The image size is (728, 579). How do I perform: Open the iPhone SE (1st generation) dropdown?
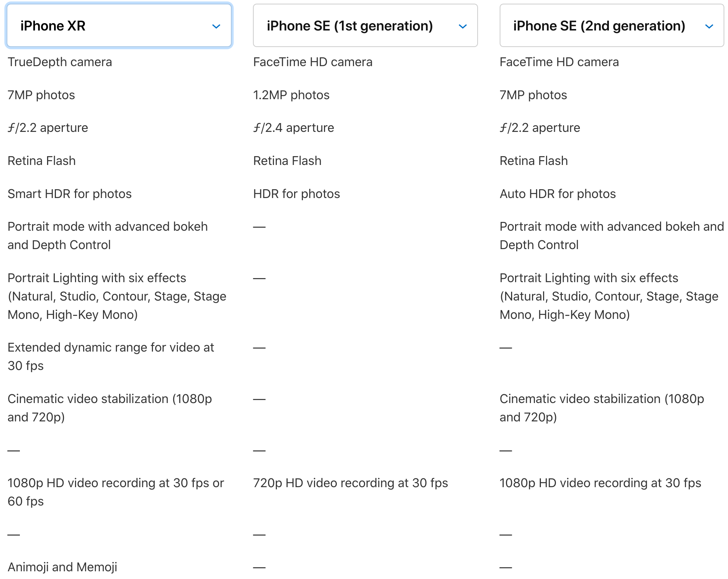coord(365,26)
